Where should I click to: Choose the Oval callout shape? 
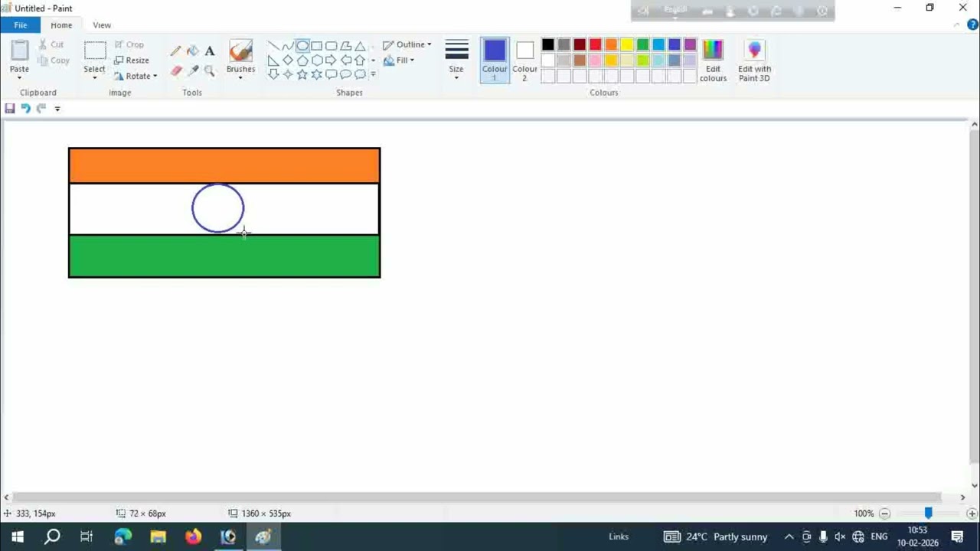tap(345, 74)
